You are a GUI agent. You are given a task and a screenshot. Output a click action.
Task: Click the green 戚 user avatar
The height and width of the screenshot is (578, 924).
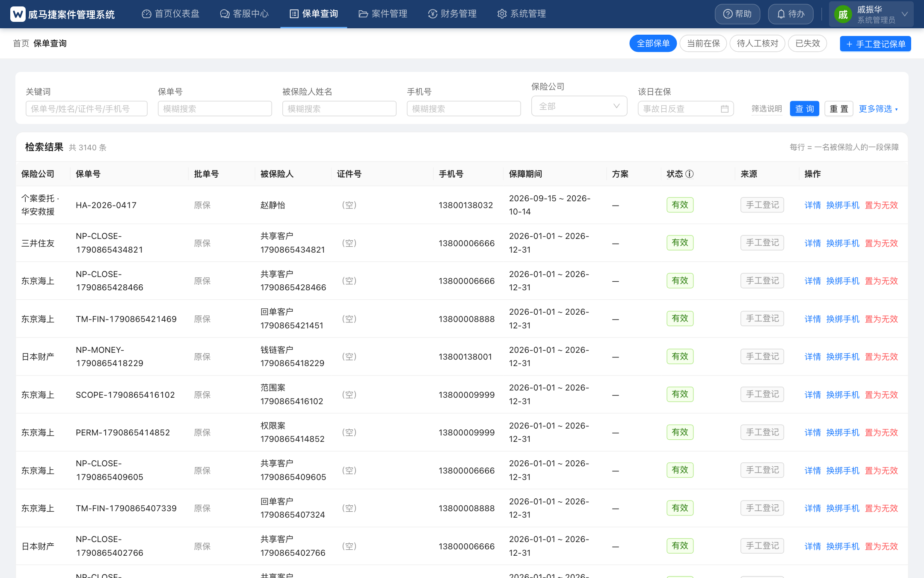click(x=843, y=15)
